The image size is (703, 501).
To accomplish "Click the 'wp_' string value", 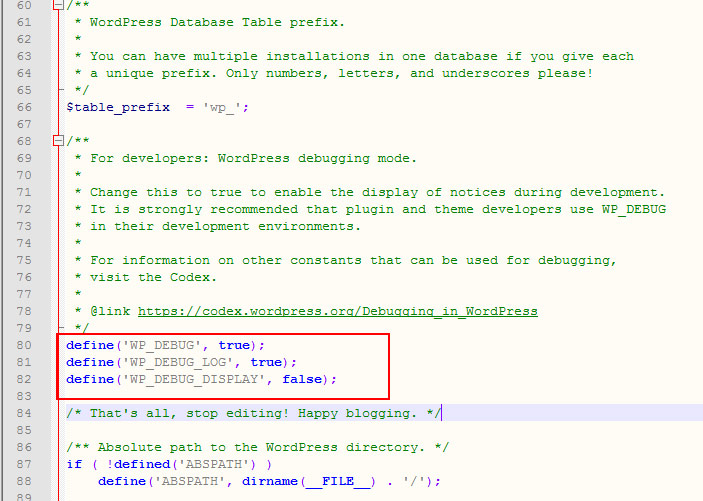I will pos(228,107).
